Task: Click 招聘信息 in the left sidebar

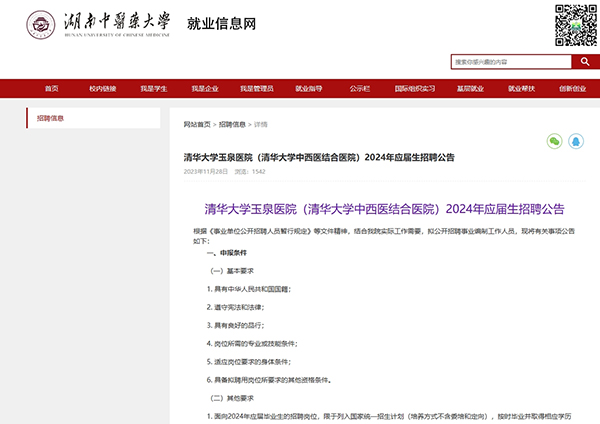Action: pos(51,118)
